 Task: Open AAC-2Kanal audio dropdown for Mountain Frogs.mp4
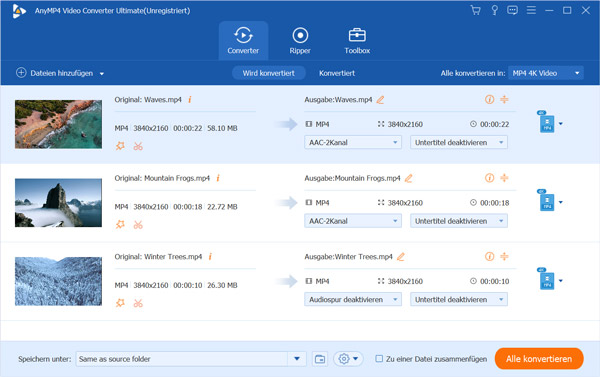click(x=353, y=221)
